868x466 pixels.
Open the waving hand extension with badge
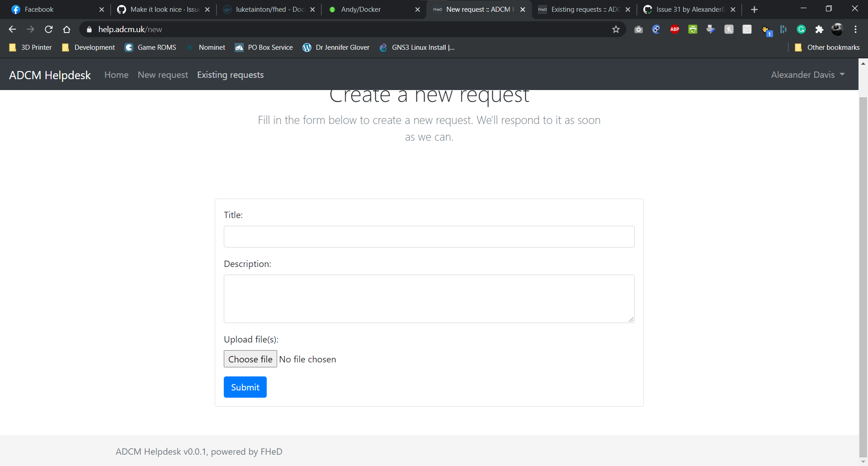tap(766, 30)
